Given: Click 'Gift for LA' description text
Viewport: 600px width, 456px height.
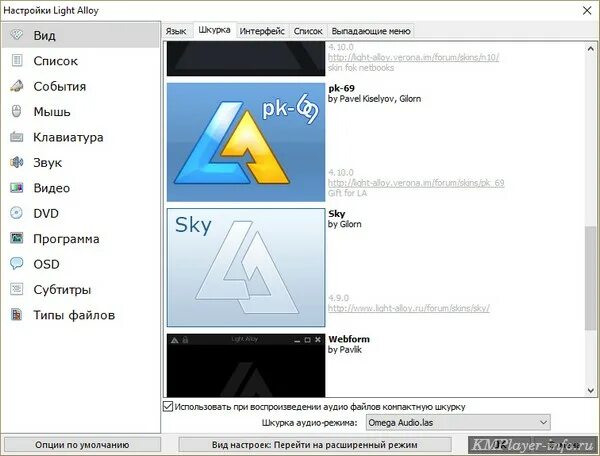Looking at the screenshot, I should pyautogui.click(x=347, y=193).
